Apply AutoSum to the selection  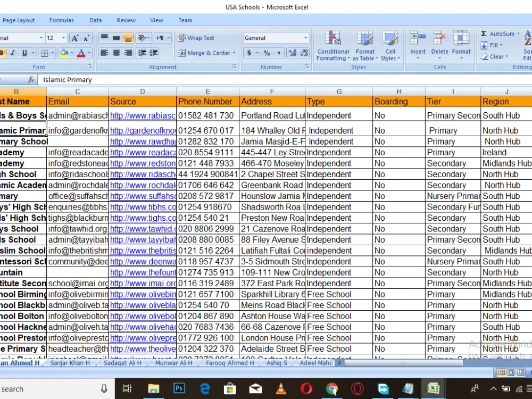click(x=499, y=34)
